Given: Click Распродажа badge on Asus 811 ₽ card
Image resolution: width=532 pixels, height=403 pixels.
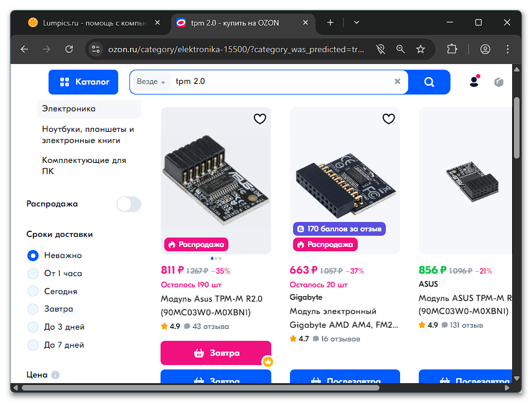Looking at the screenshot, I should pos(196,244).
